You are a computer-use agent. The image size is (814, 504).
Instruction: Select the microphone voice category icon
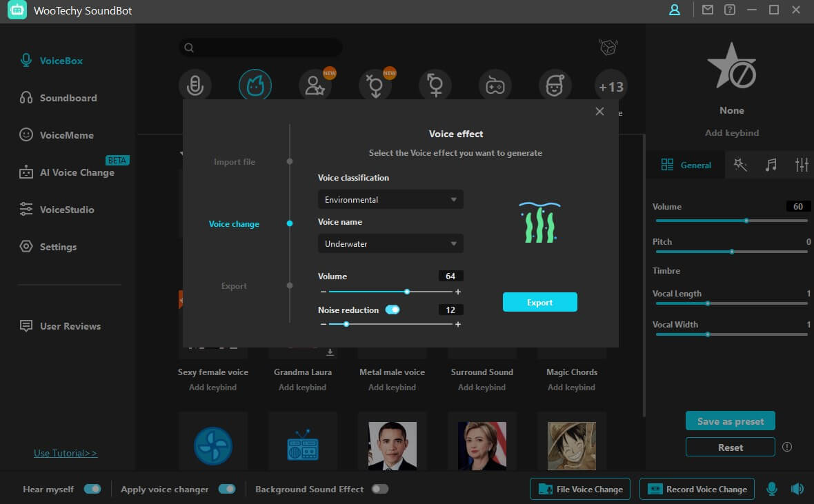tap(195, 86)
